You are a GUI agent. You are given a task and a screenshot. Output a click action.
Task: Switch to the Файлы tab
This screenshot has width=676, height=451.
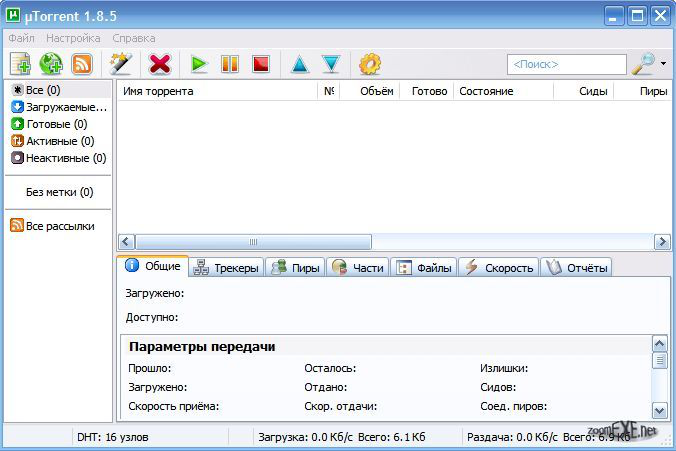click(x=424, y=268)
